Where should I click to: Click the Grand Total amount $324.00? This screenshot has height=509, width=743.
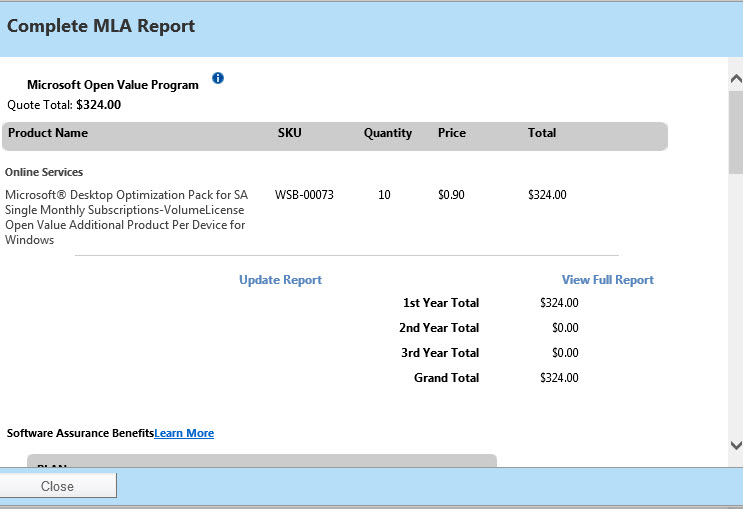coord(559,378)
